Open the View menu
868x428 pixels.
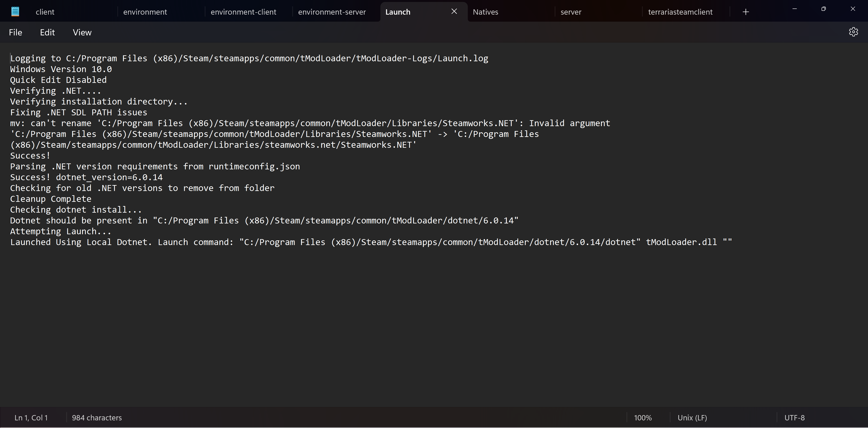(x=82, y=32)
